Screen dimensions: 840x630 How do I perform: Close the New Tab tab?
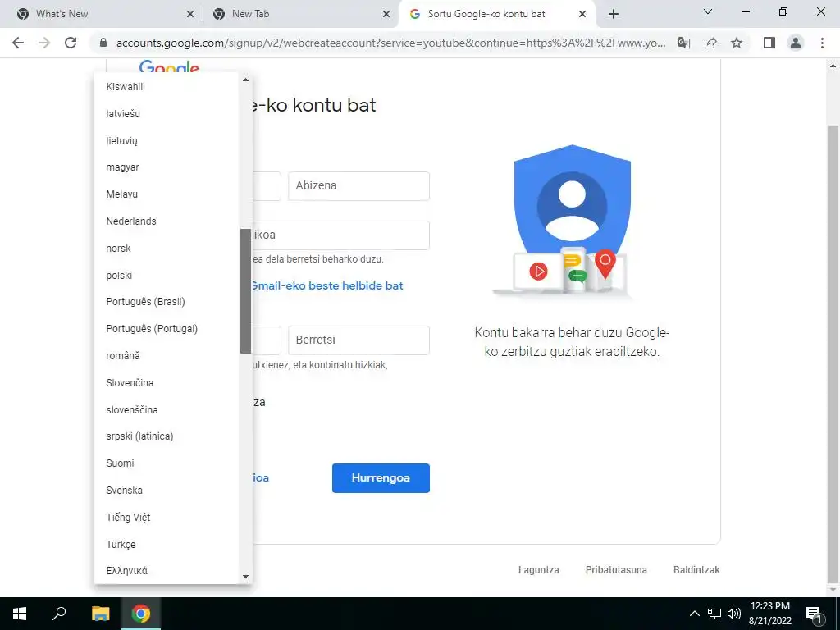(386, 15)
